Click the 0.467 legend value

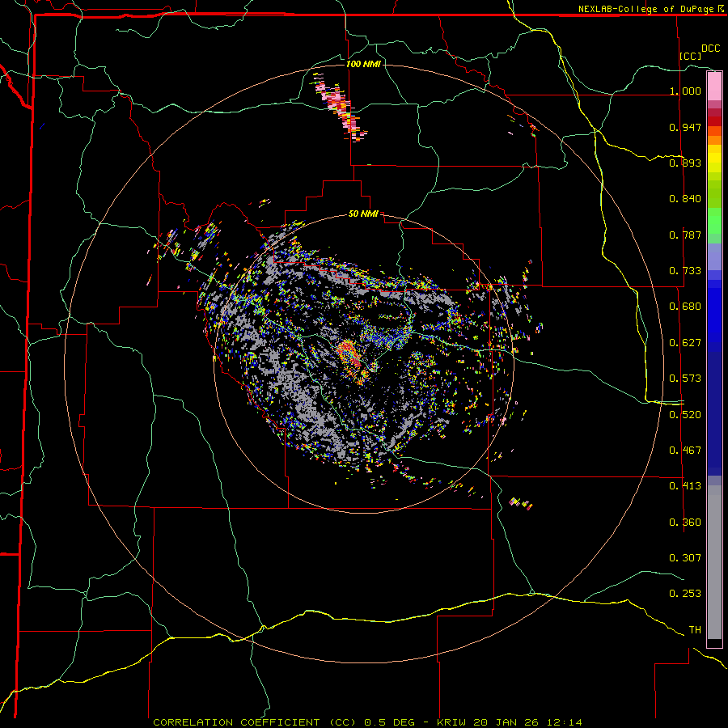click(685, 451)
